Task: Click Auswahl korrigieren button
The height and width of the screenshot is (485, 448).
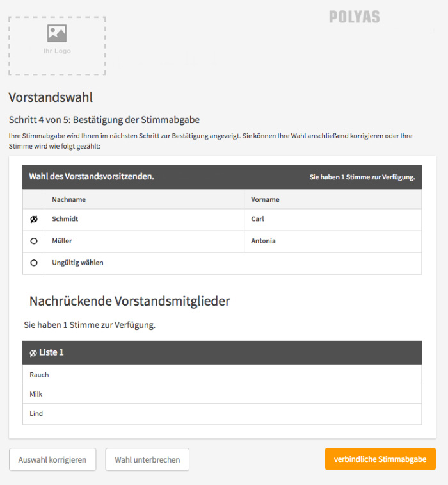Action: (x=52, y=459)
